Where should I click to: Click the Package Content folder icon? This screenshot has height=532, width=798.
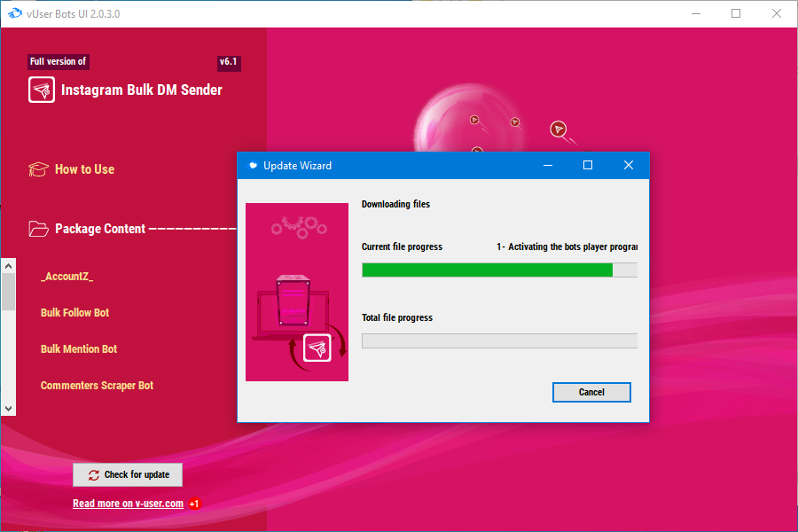38,229
